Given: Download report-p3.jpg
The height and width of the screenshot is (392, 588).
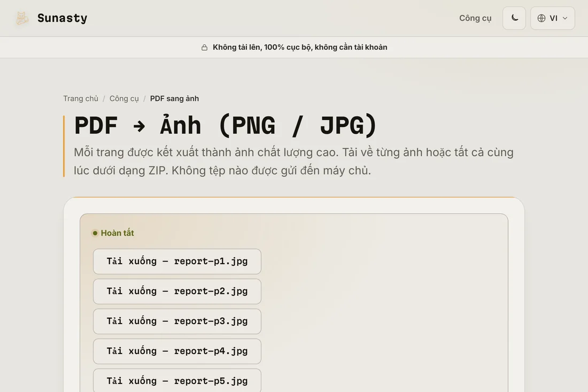Looking at the screenshot, I should (x=177, y=321).
